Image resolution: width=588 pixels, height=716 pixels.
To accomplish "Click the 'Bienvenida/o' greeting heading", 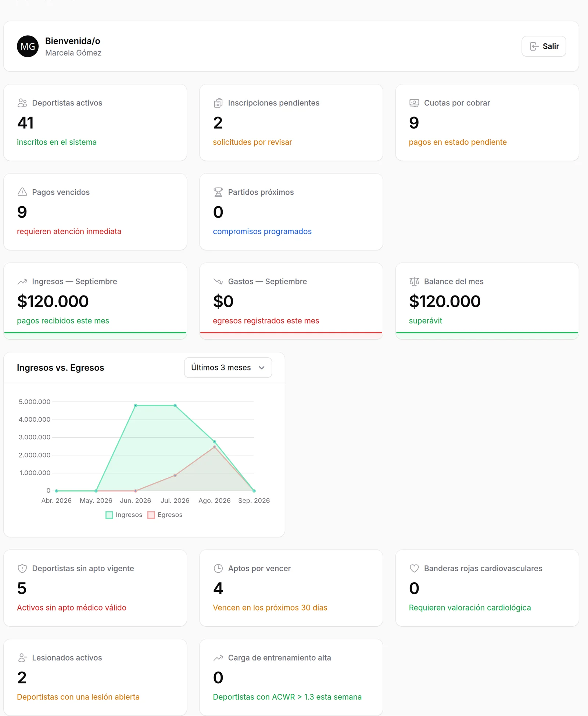I will pyautogui.click(x=72, y=41).
